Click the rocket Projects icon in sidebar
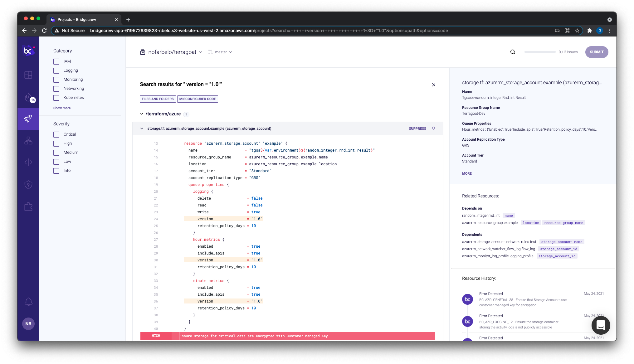Image resolution: width=634 pixels, height=364 pixels. pyautogui.click(x=28, y=119)
